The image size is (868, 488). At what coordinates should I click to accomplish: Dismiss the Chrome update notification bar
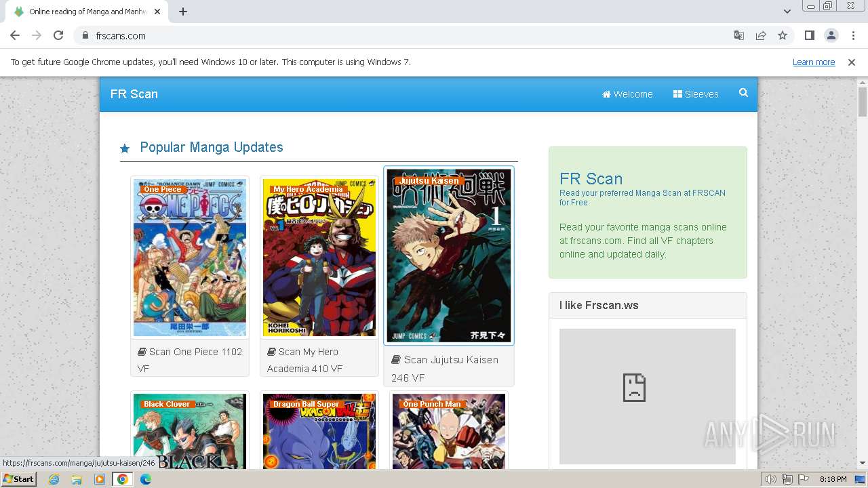point(852,62)
